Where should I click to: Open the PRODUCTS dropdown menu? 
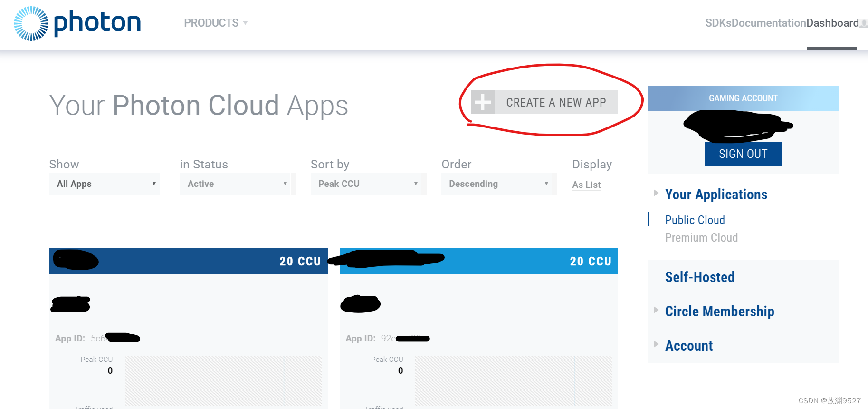pos(216,23)
